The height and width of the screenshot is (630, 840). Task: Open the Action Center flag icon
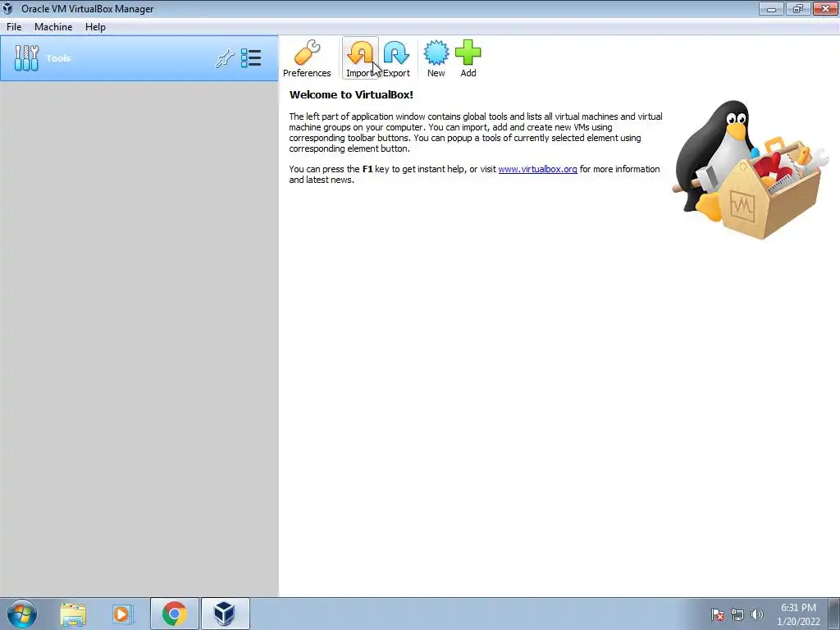click(718, 614)
